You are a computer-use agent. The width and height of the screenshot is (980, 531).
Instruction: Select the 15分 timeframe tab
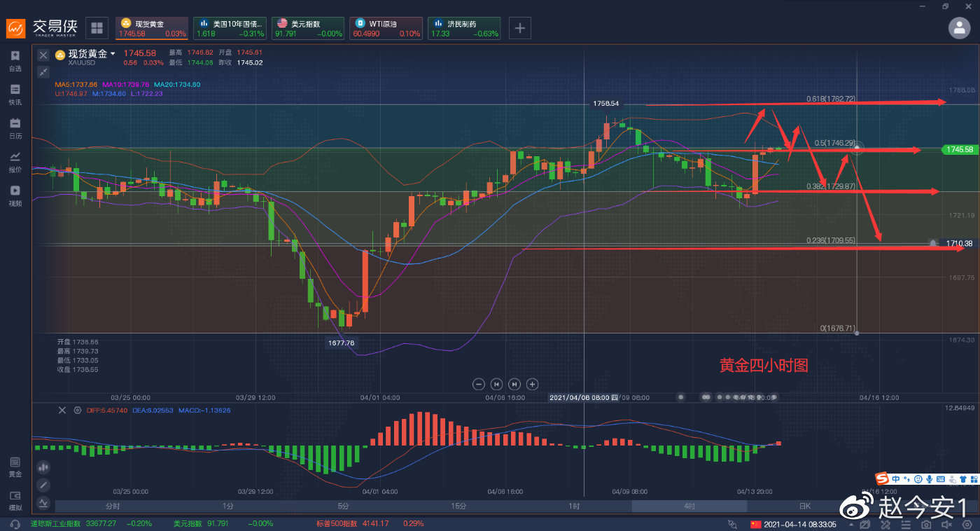(458, 506)
